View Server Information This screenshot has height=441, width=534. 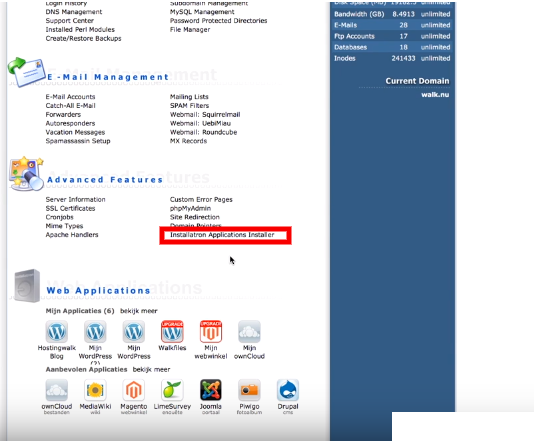(75, 200)
